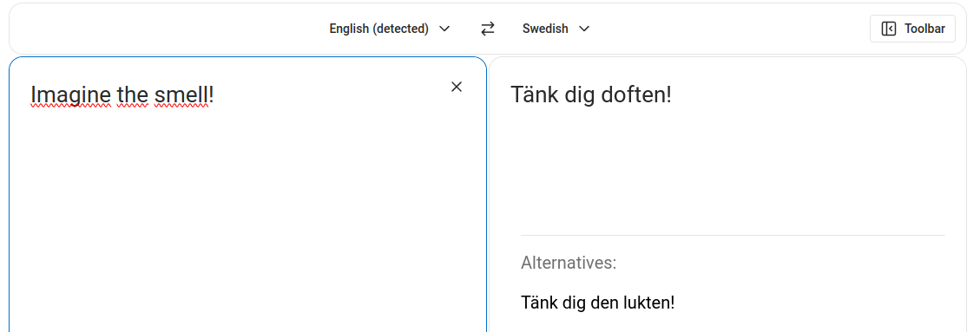Open the Swedish target language selector
This screenshot has height=332, width=980.
(x=556, y=29)
